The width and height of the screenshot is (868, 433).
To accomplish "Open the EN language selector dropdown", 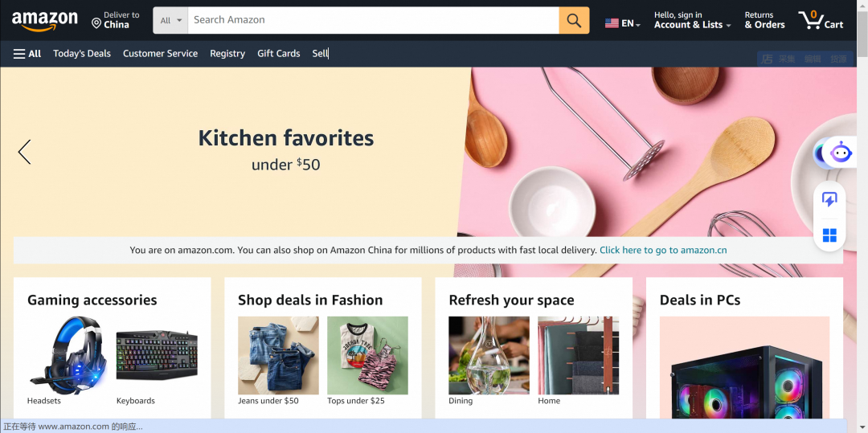I will coord(623,23).
